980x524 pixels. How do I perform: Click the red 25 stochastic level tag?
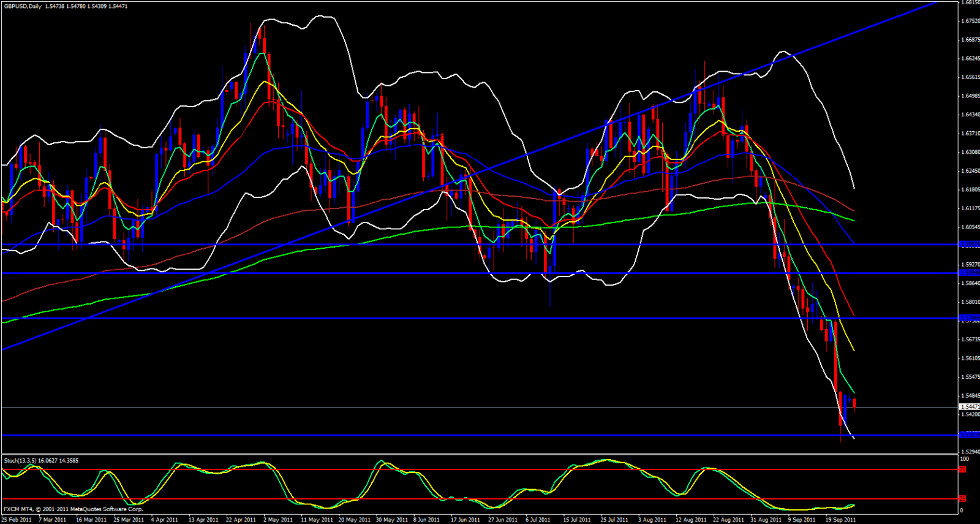(x=962, y=499)
